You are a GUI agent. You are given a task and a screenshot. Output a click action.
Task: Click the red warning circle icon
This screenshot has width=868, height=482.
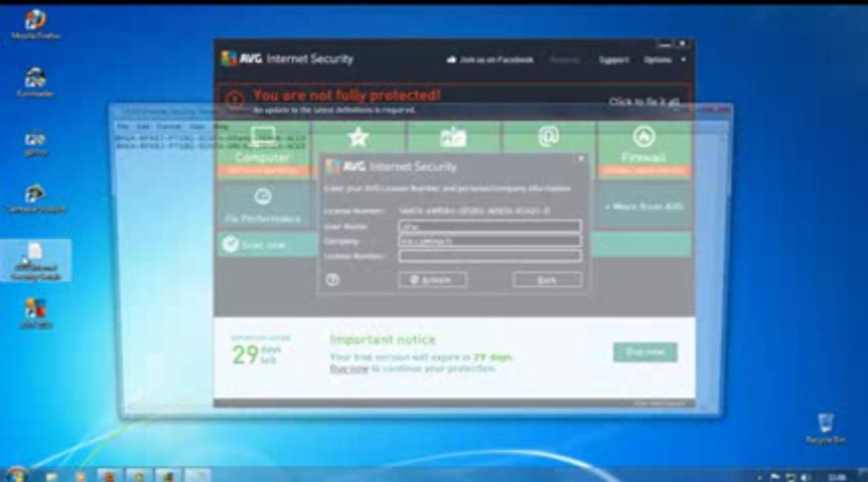tap(235, 100)
